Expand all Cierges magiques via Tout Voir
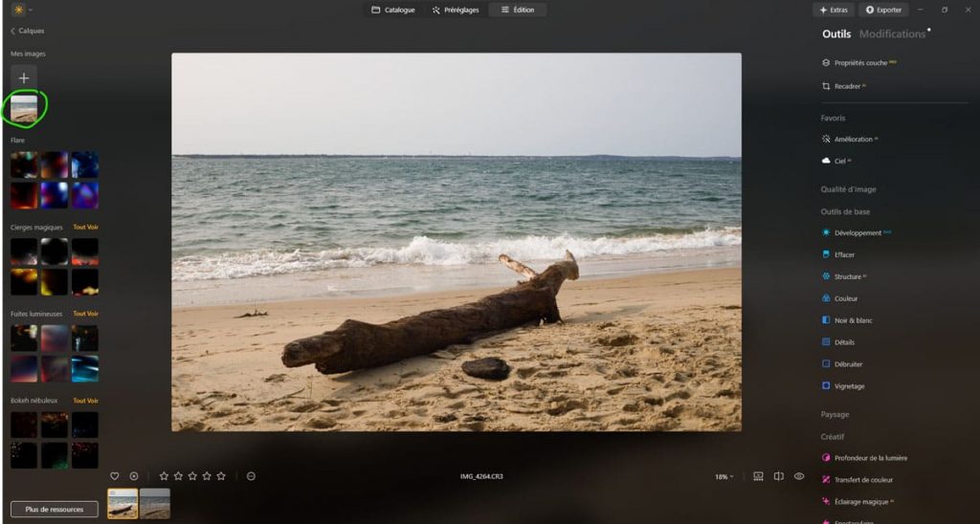This screenshot has width=980, height=524. coord(85,228)
